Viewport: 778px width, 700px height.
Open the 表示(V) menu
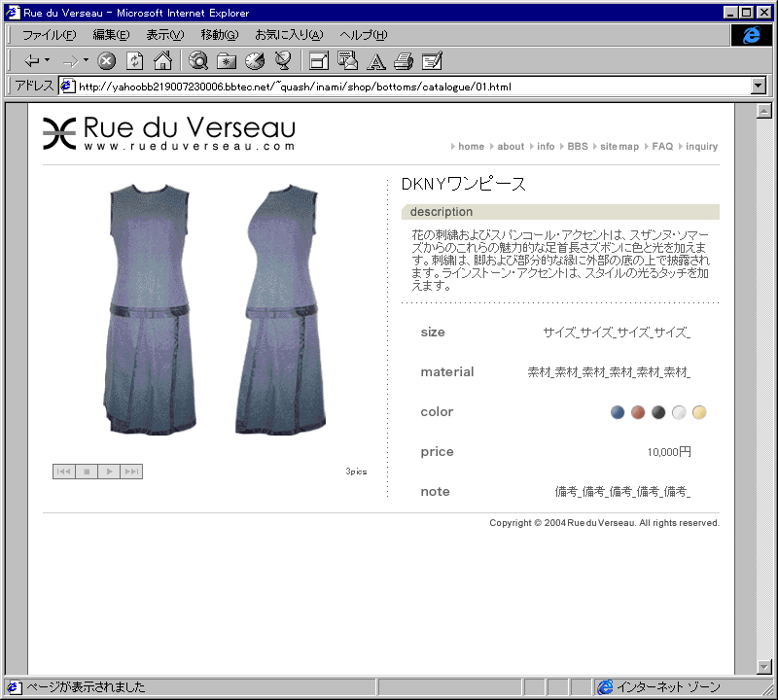(x=164, y=35)
